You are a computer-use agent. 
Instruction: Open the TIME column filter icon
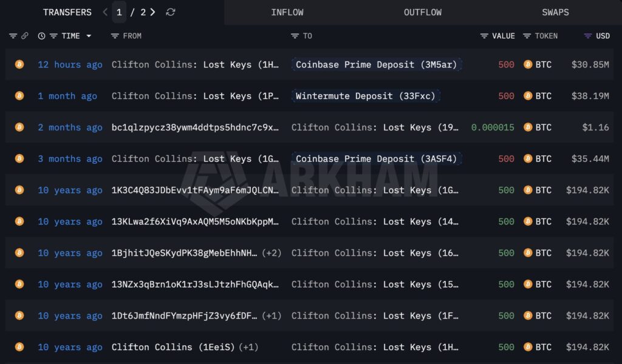(x=53, y=36)
